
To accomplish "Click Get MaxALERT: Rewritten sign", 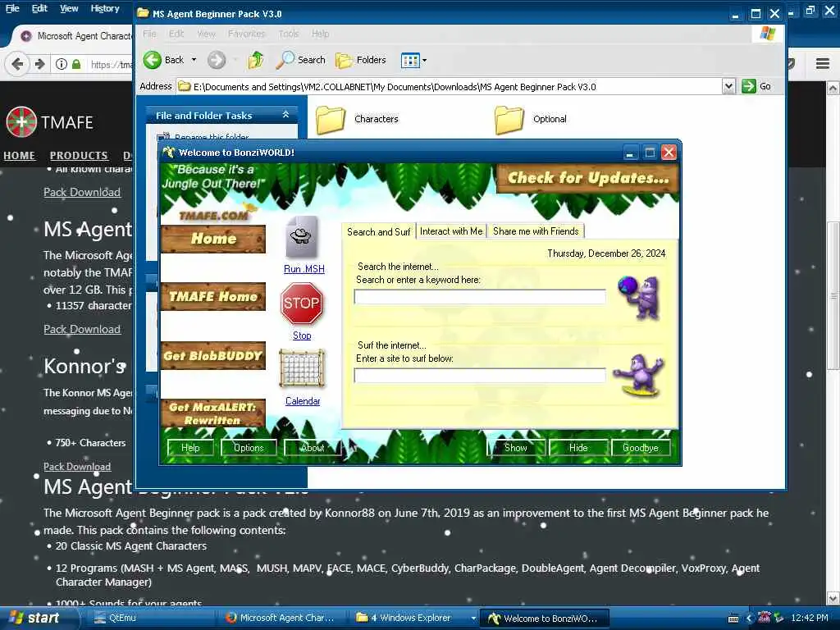I will click(x=212, y=413).
